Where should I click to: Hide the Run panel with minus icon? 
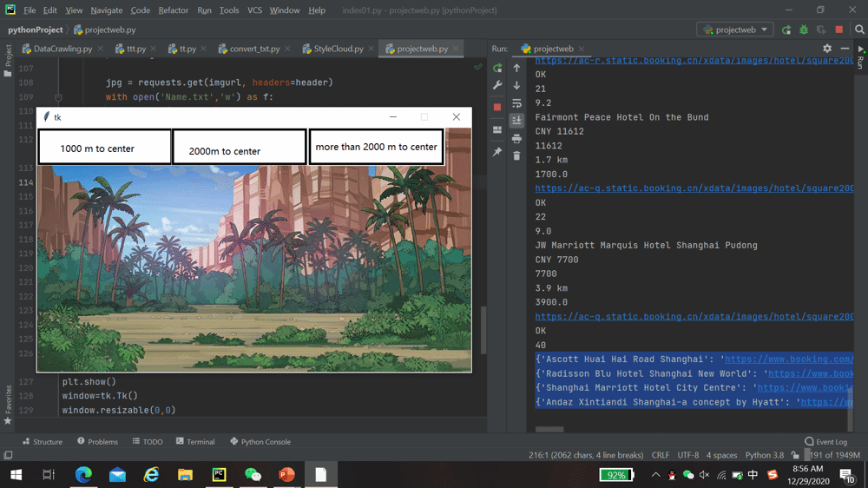[845, 49]
